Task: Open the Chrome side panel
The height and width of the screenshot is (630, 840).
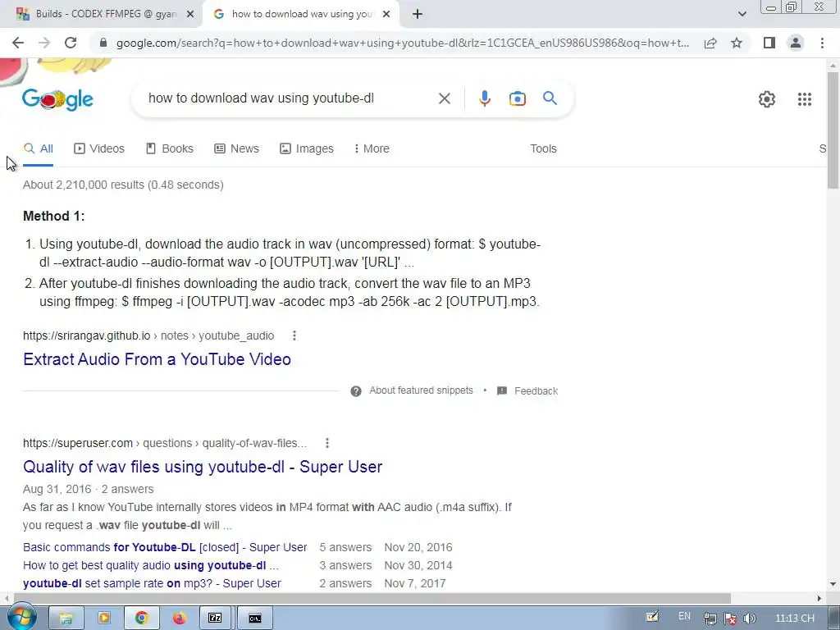Action: pyautogui.click(x=769, y=43)
